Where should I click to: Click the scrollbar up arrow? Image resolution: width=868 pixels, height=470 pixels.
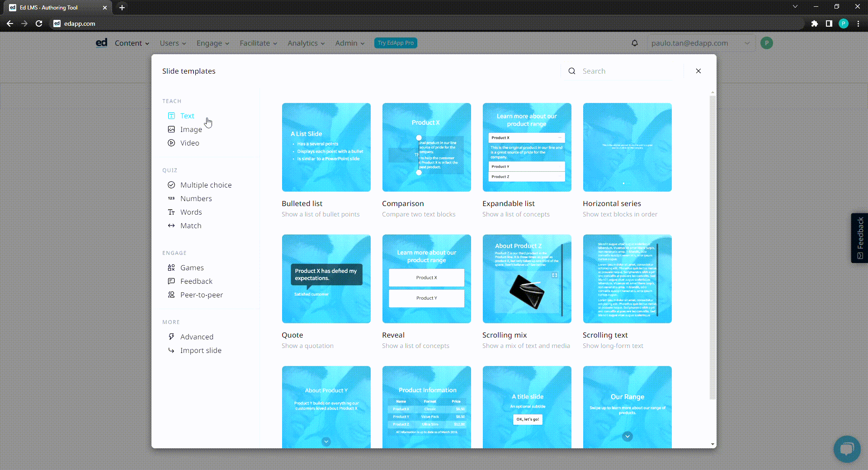713,92
